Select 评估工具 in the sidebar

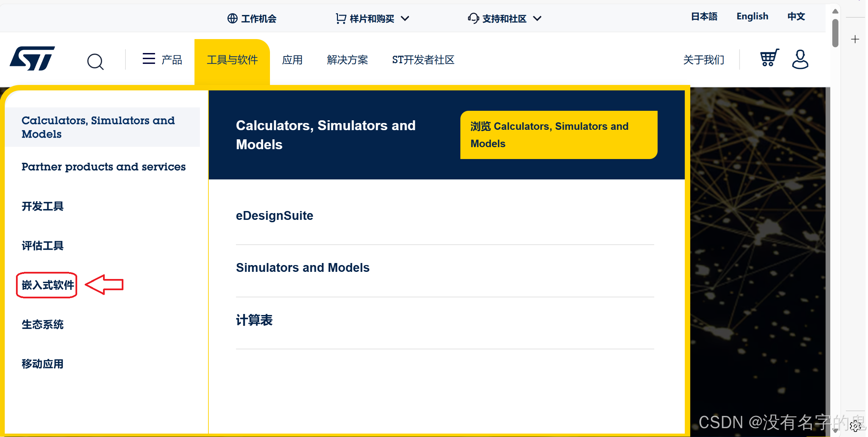pos(42,245)
